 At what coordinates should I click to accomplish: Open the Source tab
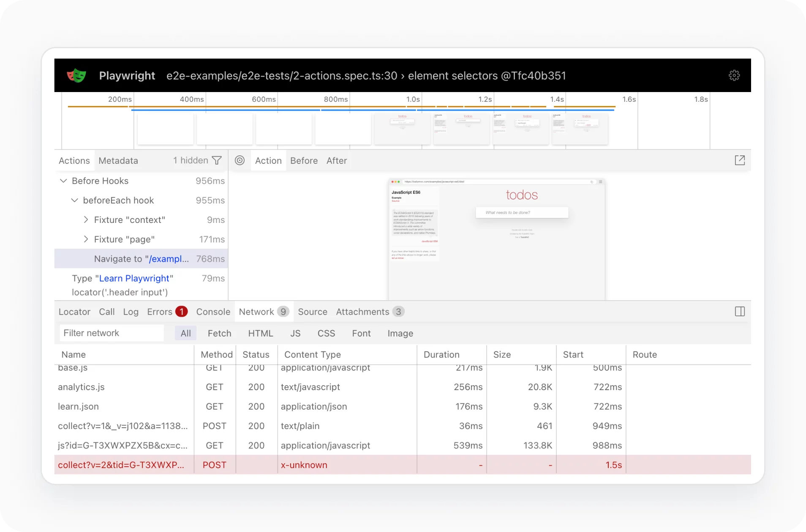pos(313,312)
